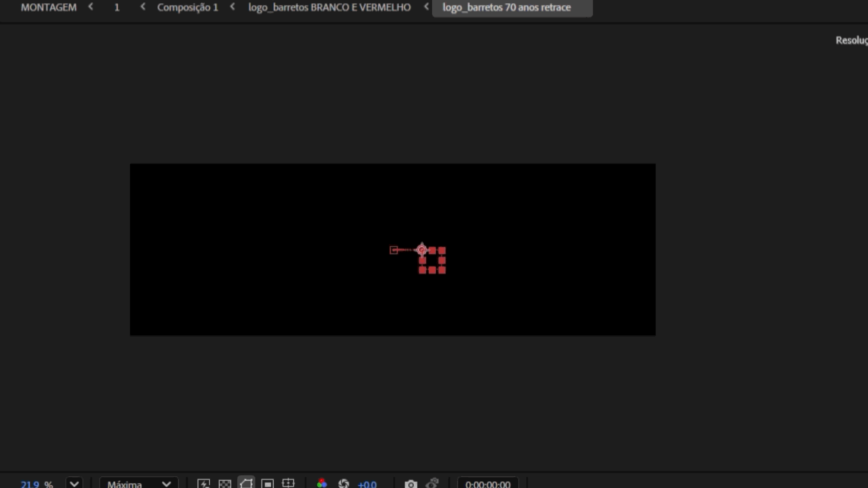
Task: Click the Show Snapshot icon
Action: point(432,483)
